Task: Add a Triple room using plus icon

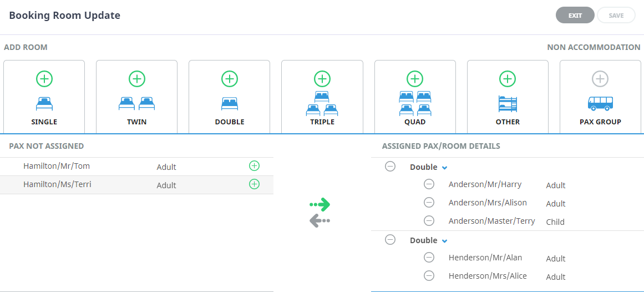Action: coord(322,79)
